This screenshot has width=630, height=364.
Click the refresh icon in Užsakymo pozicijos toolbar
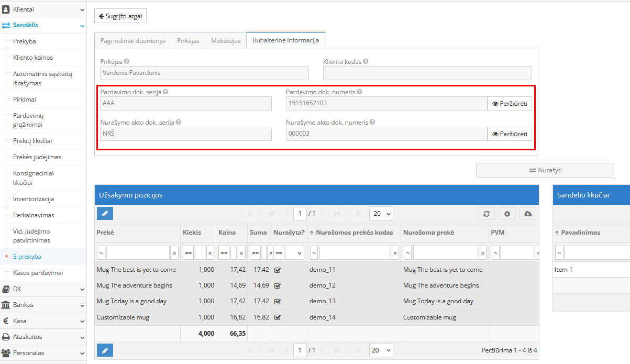click(x=486, y=214)
